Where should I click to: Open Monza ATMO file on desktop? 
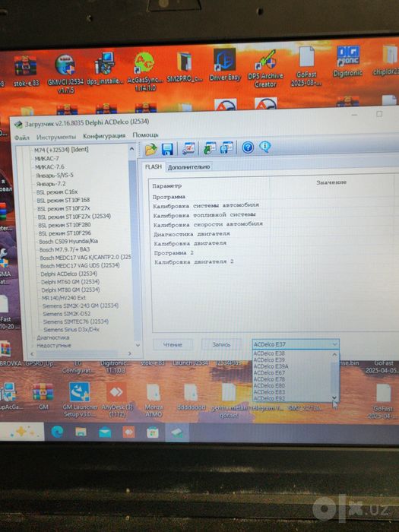point(154,401)
